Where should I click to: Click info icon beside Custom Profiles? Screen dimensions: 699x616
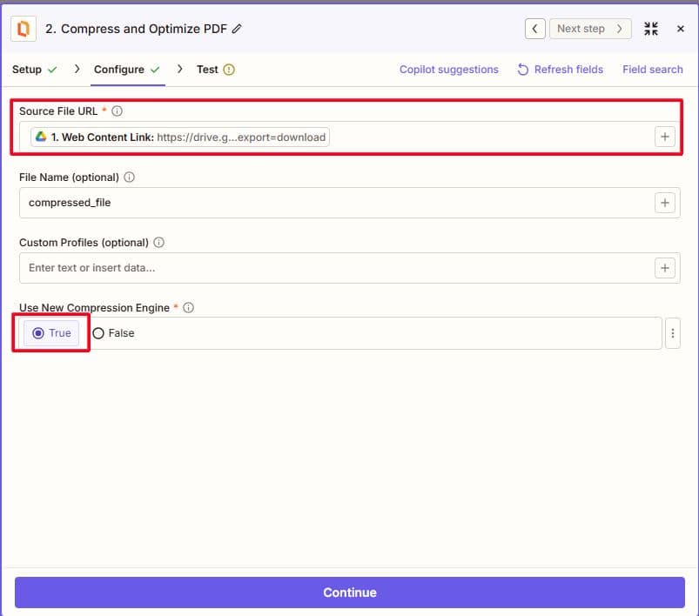pos(158,243)
